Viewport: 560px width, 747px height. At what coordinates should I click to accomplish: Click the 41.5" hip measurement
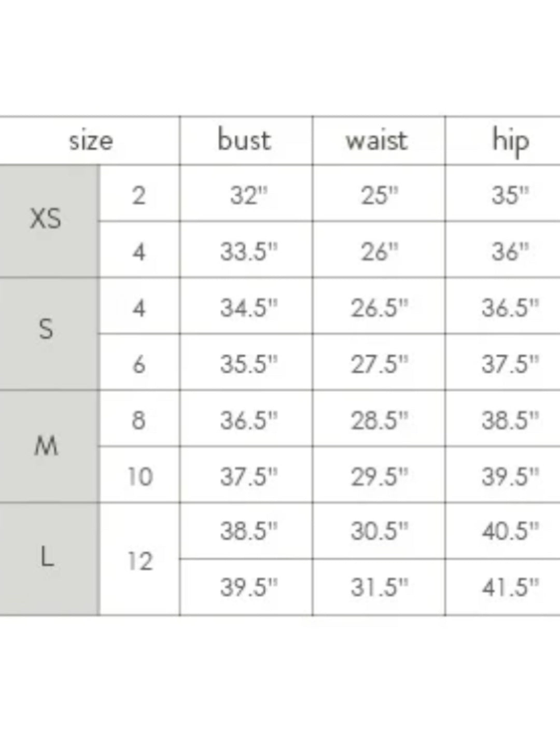click(510, 588)
